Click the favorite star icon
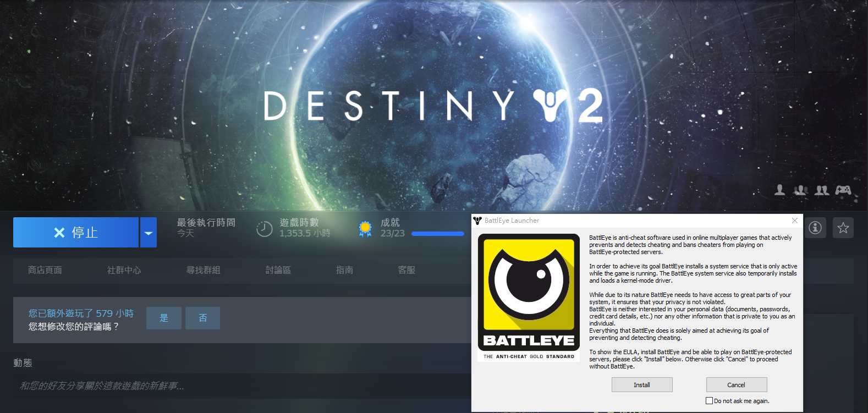Screen dimensions: 868x413 click(843, 228)
